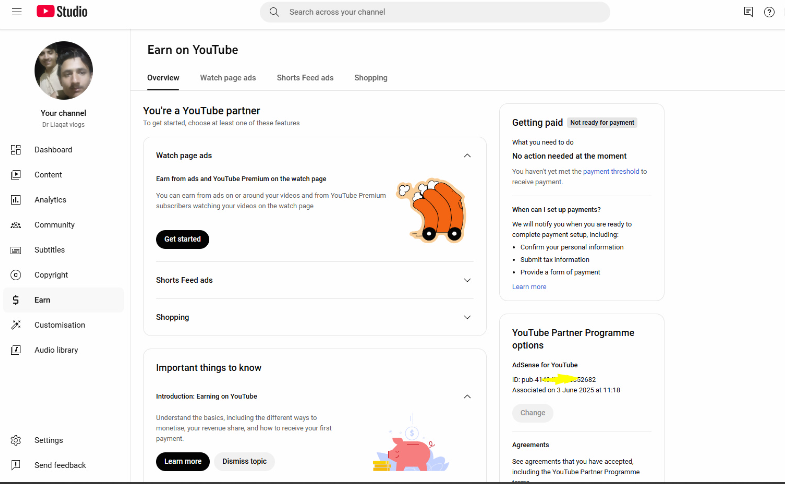The width and height of the screenshot is (785, 484).
Task: Click the channel profile picture
Action: pyautogui.click(x=64, y=70)
